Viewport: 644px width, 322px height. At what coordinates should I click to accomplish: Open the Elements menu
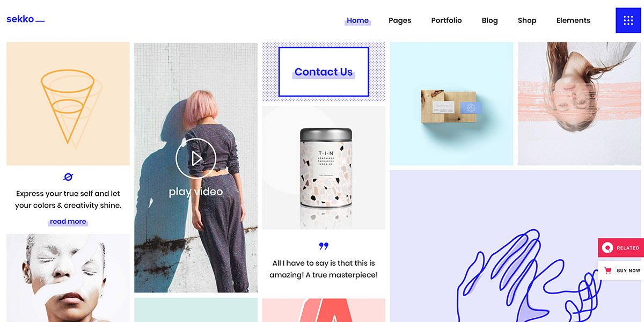pyautogui.click(x=573, y=20)
